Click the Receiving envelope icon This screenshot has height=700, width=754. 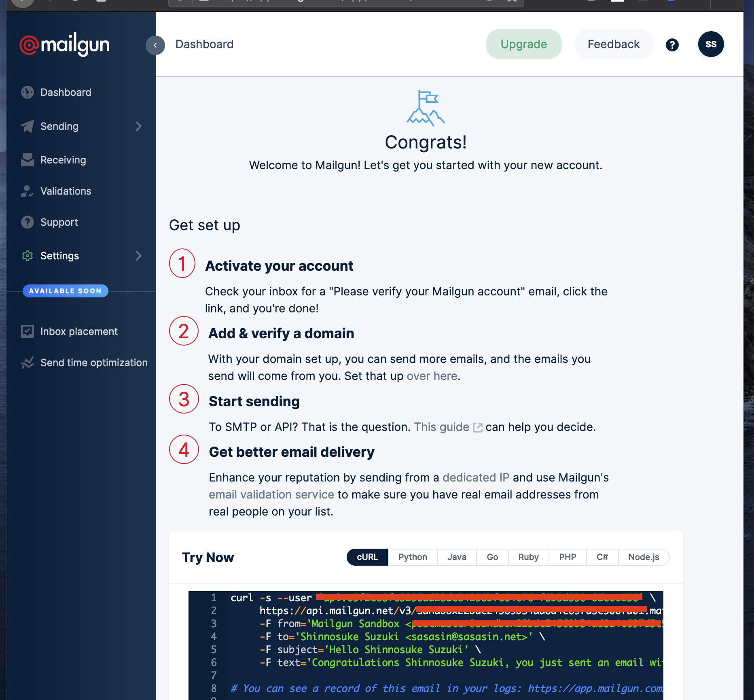(x=28, y=160)
